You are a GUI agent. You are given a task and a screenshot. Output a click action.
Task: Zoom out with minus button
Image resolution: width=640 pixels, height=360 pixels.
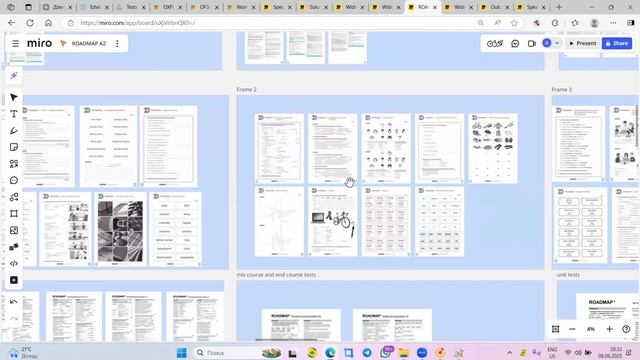tap(572, 329)
